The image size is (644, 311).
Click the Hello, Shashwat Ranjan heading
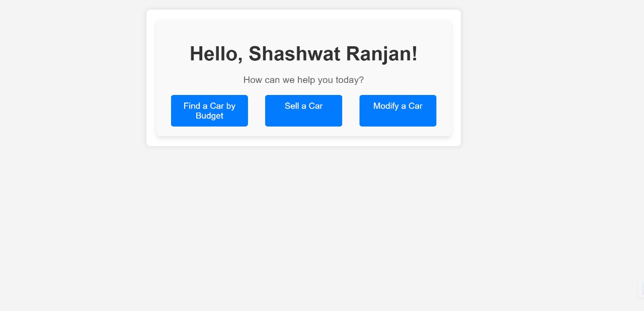pyautogui.click(x=303, y=53)
